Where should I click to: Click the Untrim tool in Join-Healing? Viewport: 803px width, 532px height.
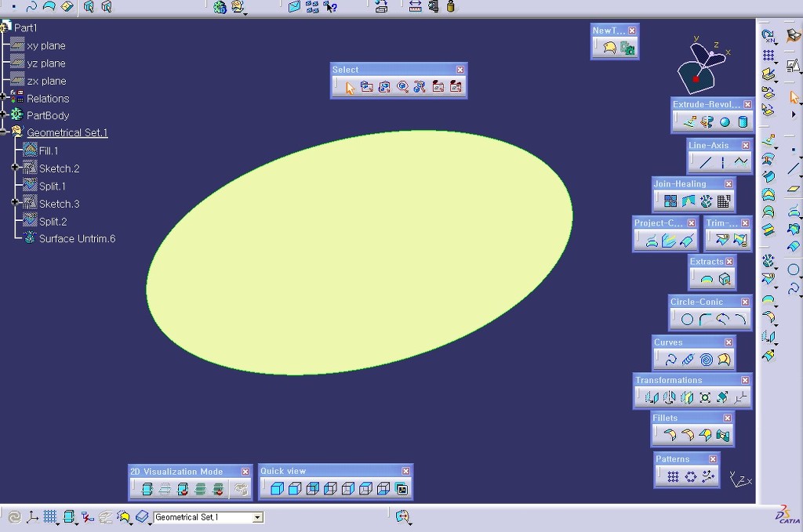pyautogui.click(x=707, y=201)
